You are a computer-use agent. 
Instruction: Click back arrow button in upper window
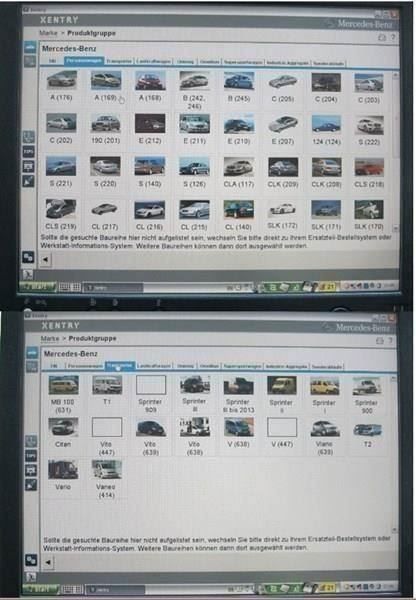point(46,259)
